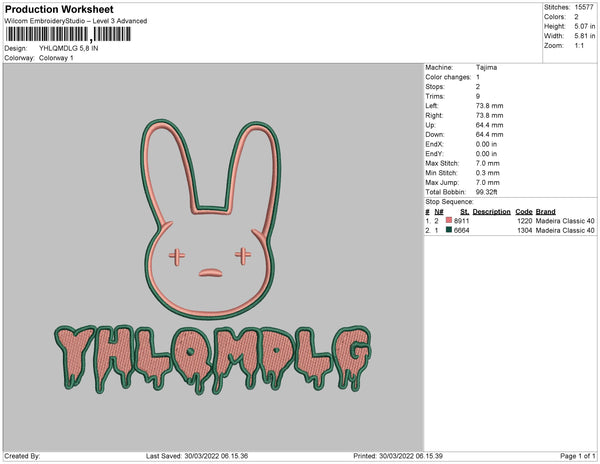Image resolution: width=600 pixels, height=464 pixels.
Task: Click the green thread color swatch 6664
Action: [x=449, y=230]
